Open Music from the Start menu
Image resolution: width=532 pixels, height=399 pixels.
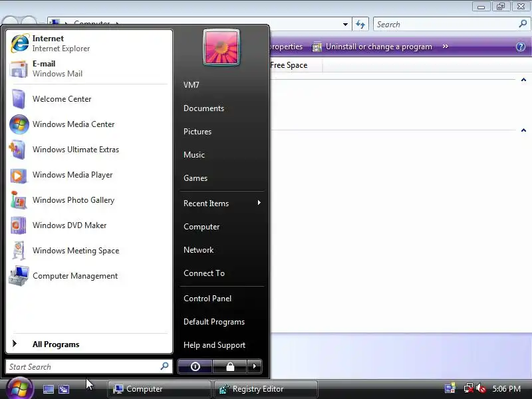tap(221, 155)
